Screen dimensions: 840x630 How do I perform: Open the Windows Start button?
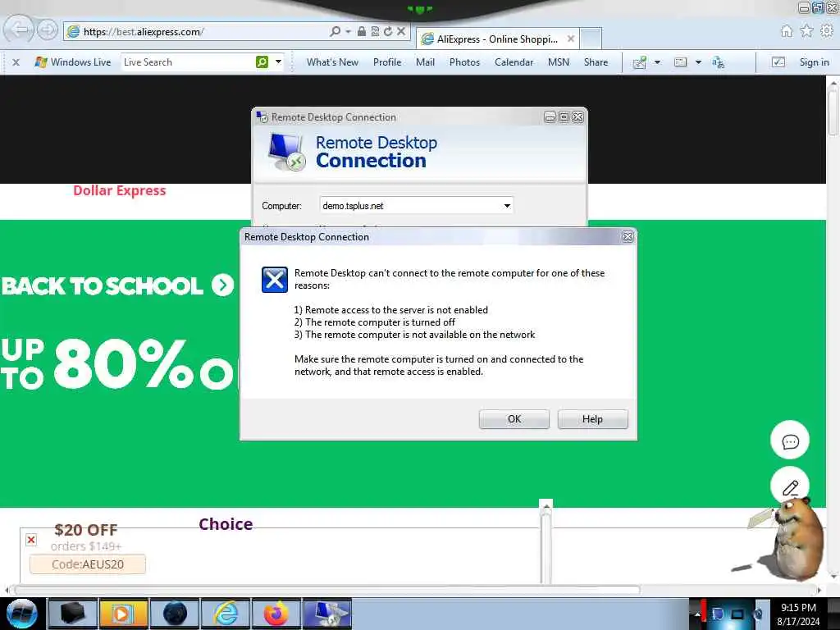(22, 614)
